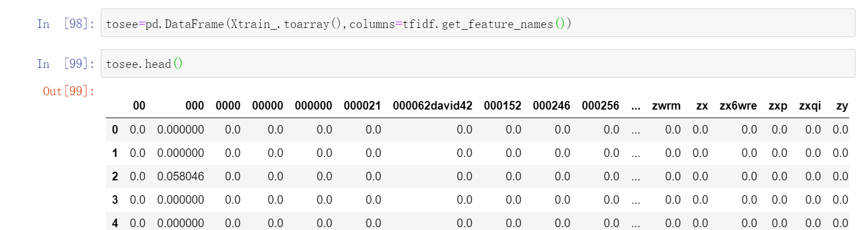Click 0.000000 in row 4
868x230 pixels.
click(x=181, y=224)
